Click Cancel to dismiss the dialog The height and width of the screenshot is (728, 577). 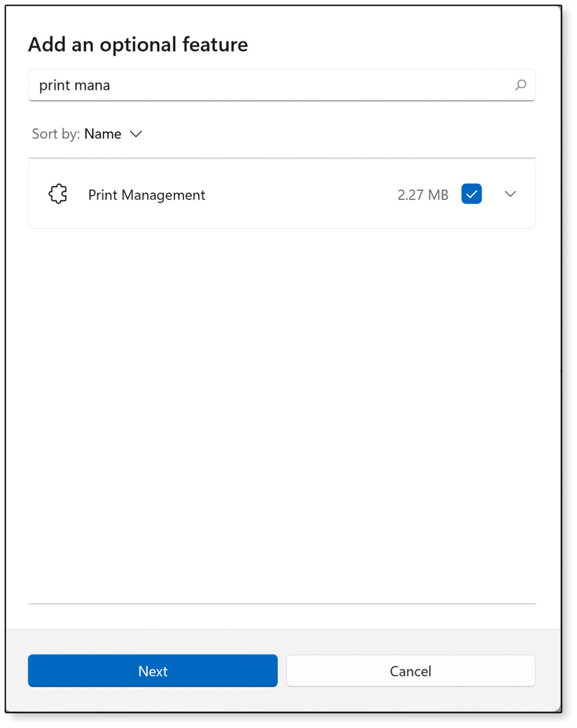(410, 671)
